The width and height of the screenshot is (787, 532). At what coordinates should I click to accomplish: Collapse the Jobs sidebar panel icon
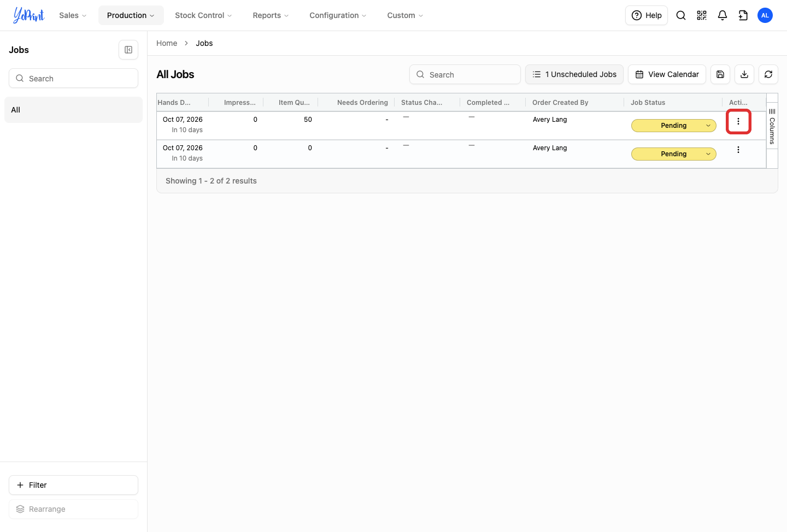(x=128, y=50)
